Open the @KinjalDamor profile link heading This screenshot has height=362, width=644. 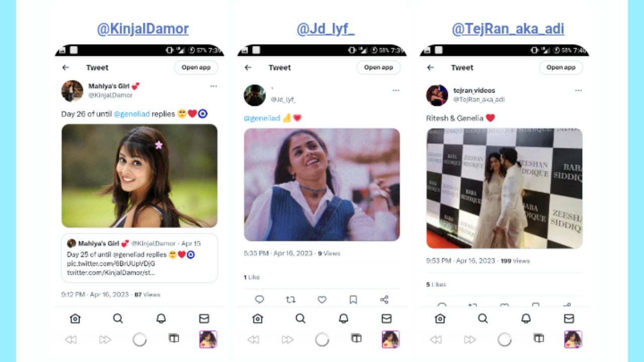(x=143, y=29)
